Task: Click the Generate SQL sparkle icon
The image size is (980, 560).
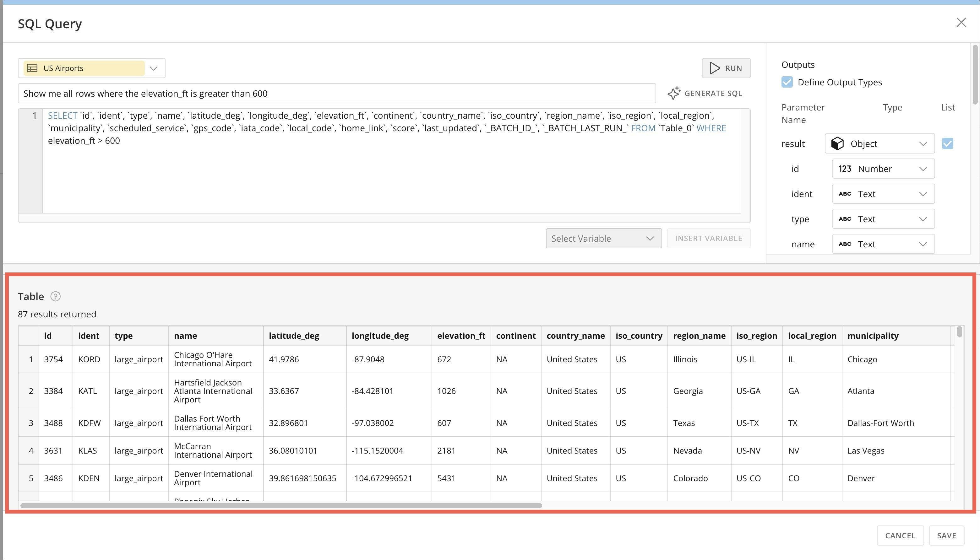Action: 674,94
